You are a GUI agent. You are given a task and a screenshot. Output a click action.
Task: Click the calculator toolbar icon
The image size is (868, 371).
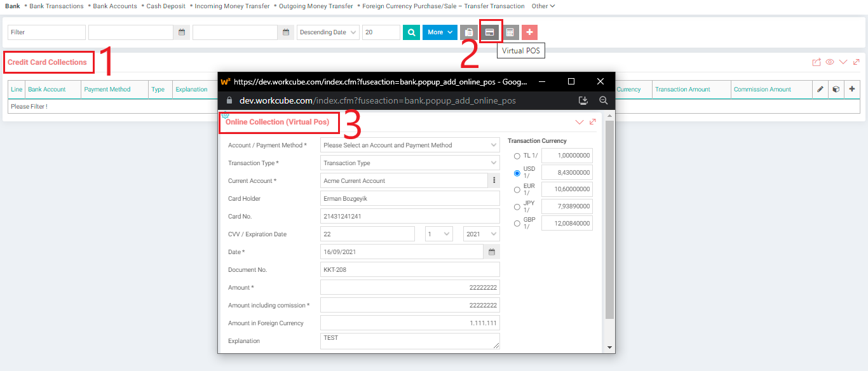tap(510, 32)
